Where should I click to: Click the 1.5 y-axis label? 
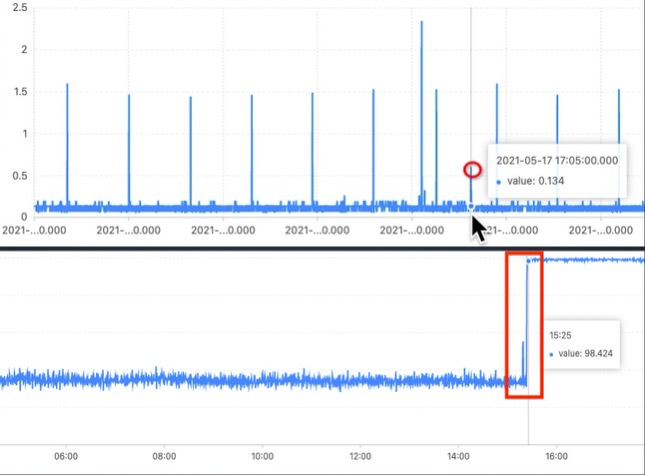point(20,91)
